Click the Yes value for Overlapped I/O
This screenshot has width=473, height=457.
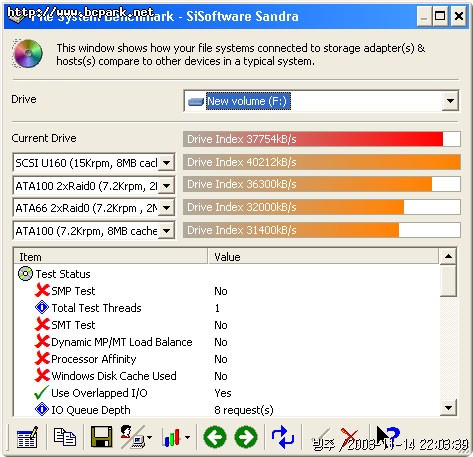click(223, 393)
